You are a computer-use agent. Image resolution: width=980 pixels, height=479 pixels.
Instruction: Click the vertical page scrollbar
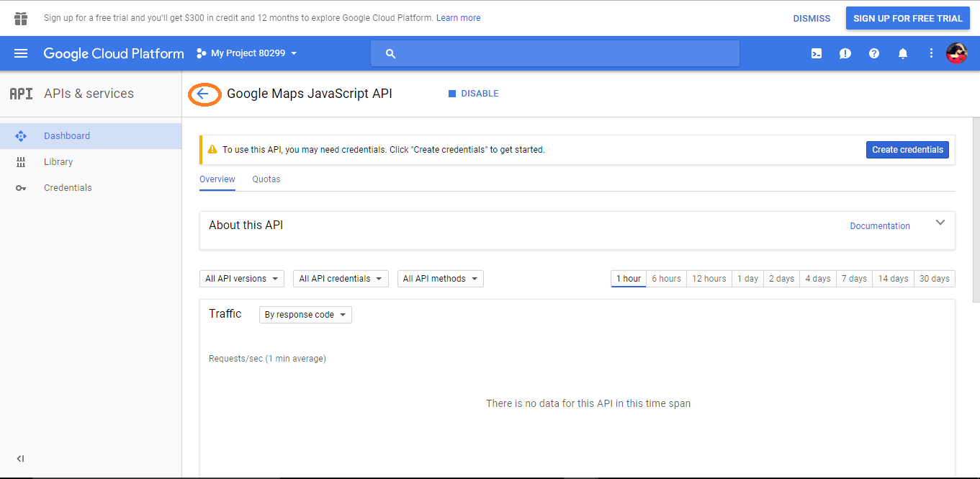pos(976,209)
